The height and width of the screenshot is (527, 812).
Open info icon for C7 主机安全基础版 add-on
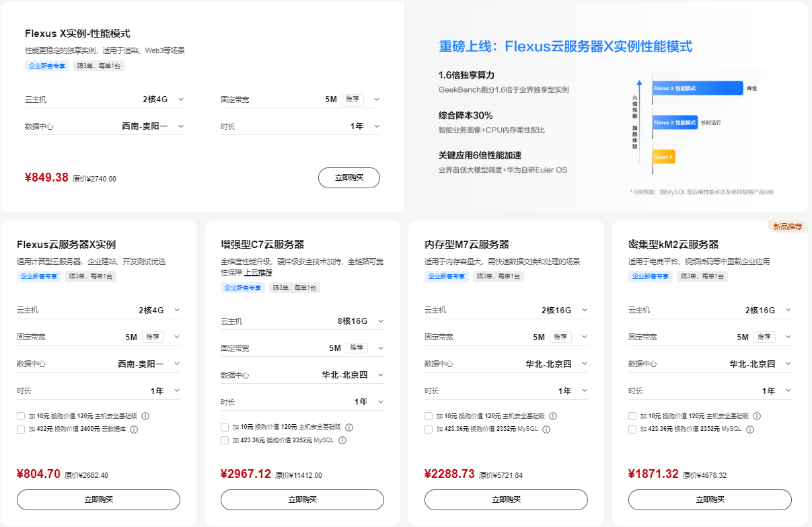click(x=349, y=428)
